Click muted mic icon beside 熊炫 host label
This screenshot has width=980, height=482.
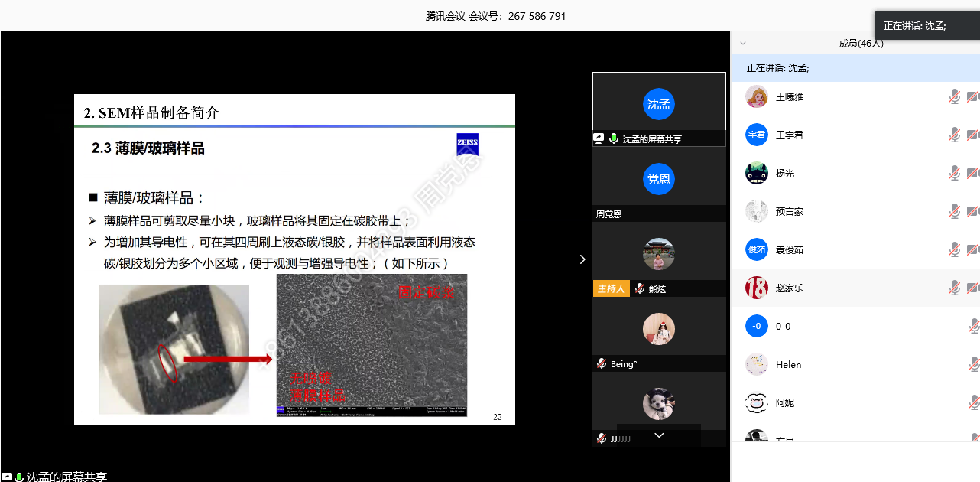[639, 289]
